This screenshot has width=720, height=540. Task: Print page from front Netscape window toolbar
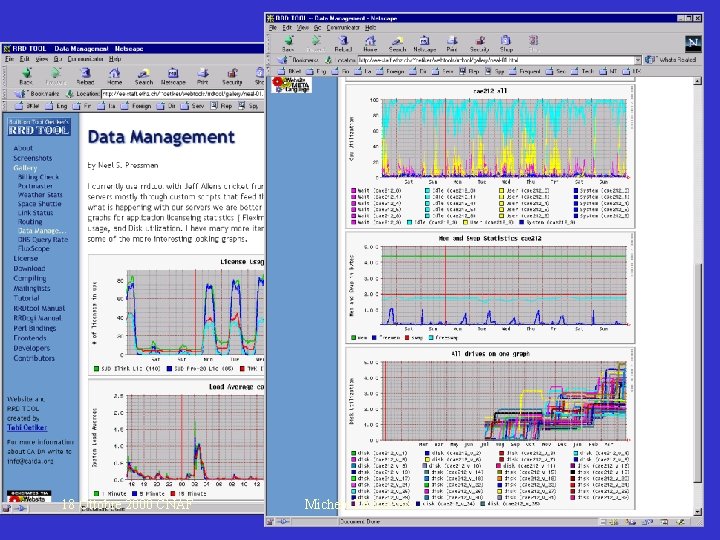coord(452,44)
